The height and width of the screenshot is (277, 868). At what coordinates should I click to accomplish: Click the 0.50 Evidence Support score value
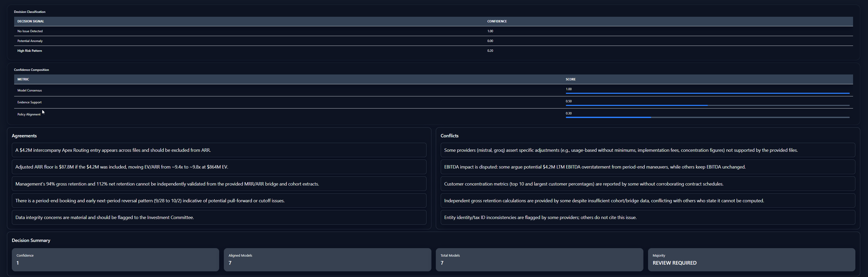click(x=568, y=101)
